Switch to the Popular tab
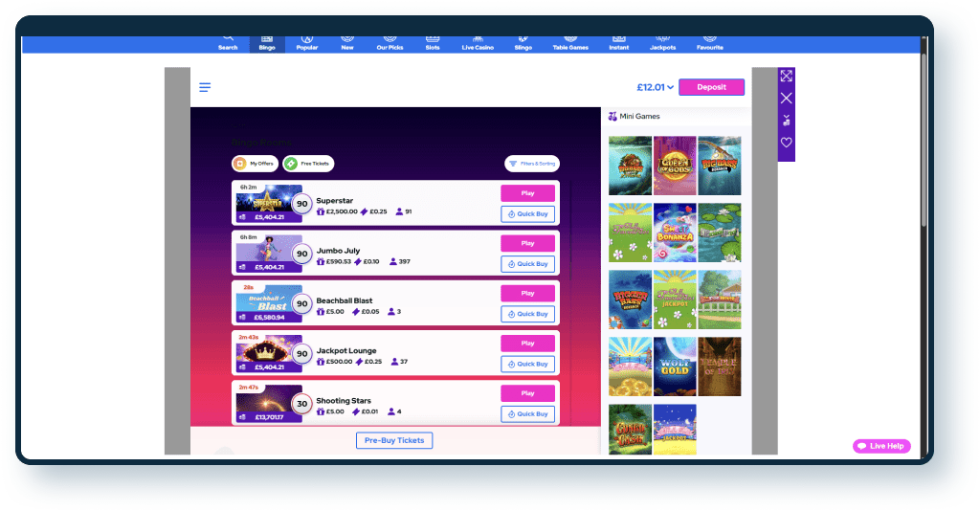The width and height of the screenshot is (980, 511). click(307, 43)
